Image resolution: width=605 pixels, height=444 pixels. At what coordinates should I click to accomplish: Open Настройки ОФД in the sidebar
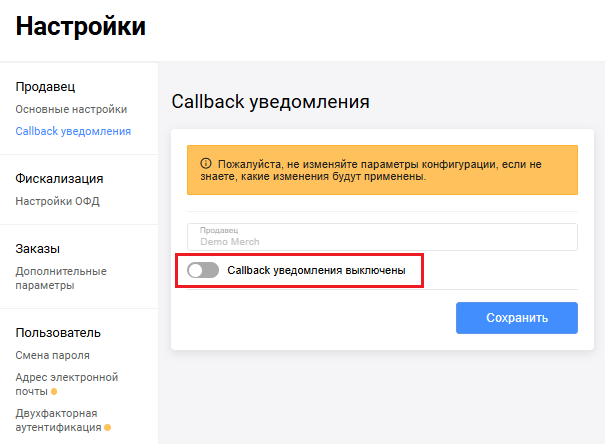[x=57, y=201]
